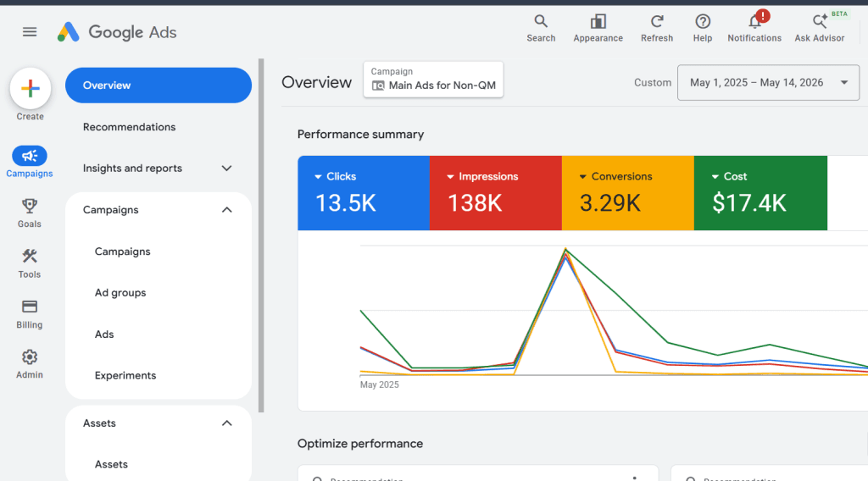The height and width of the screenshot is (481, 868).
Task: Open Ads page in sidebar
Action: 104,334
